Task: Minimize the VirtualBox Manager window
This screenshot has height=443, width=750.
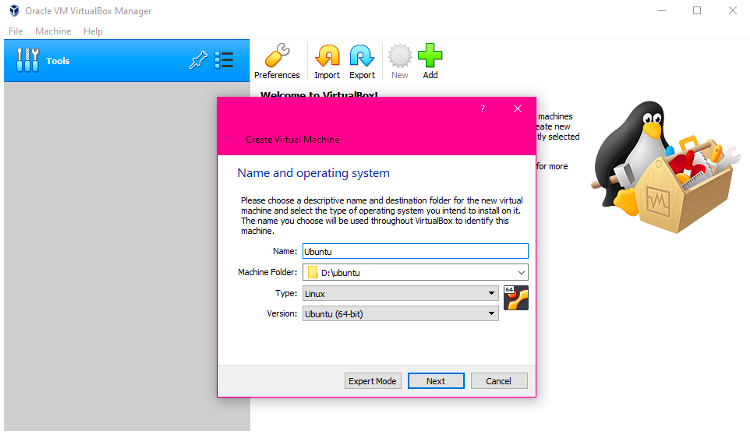Action: (662, 11)
